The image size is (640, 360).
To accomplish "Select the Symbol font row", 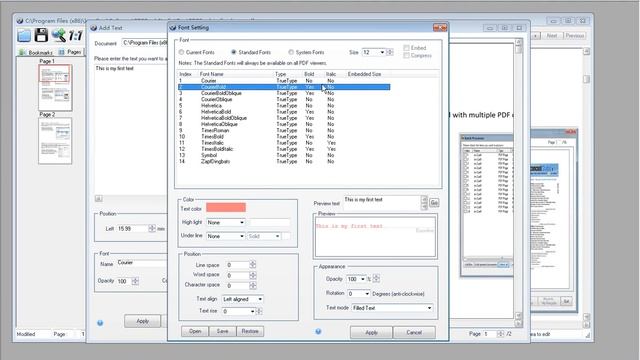I will coord(284,155).
